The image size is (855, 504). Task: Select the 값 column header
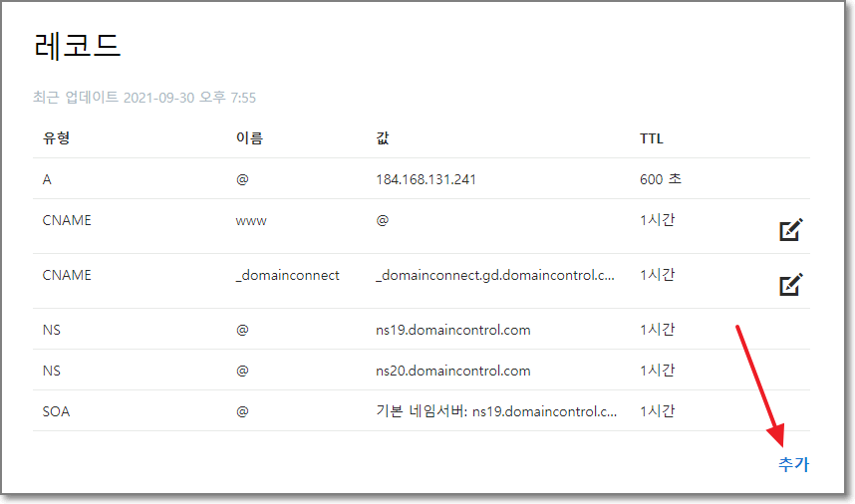pyautogui.click(x=383, y=137)
